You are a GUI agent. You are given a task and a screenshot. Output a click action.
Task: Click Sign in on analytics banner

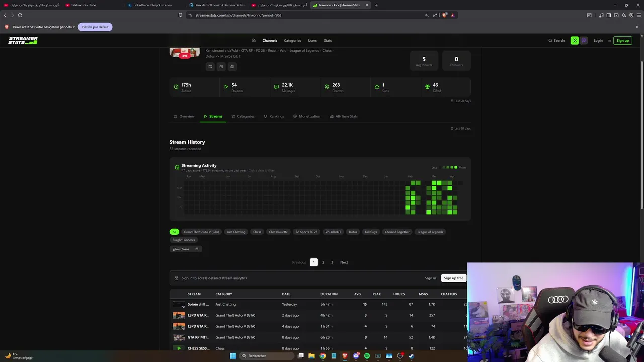(431, 278)
